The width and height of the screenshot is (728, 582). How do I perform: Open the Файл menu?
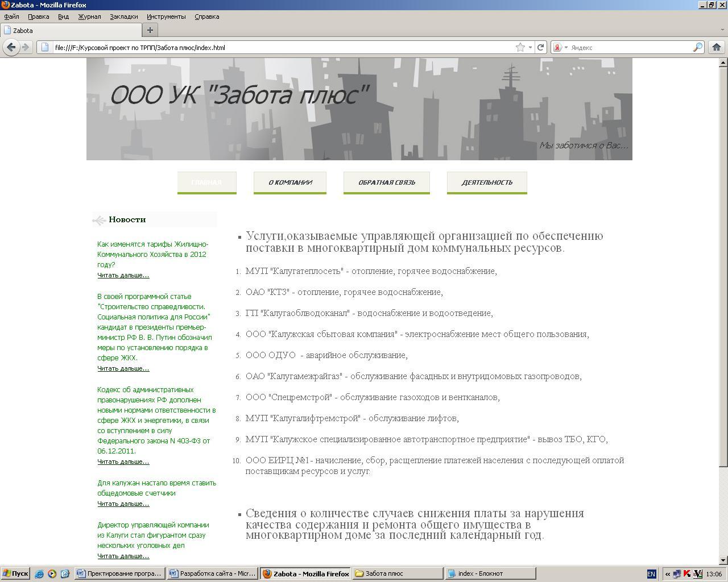(x=11, y=16)
